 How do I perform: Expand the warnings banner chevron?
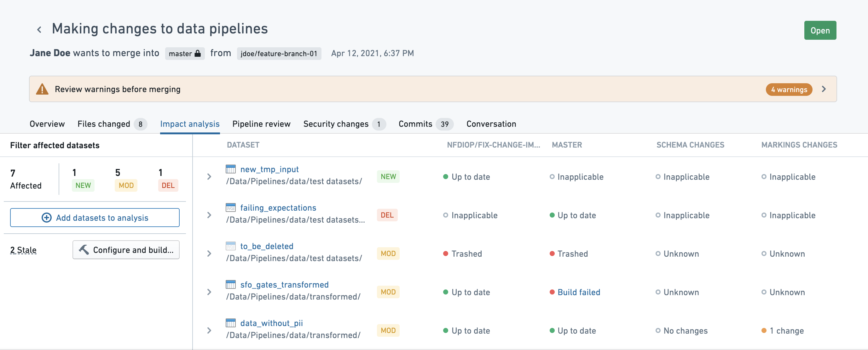(824, 89)
